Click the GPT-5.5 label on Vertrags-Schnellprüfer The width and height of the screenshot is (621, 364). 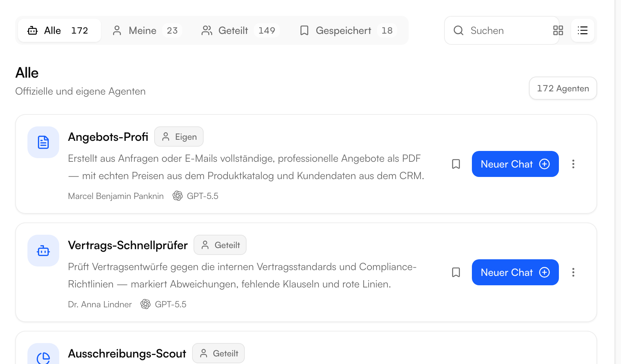click(171, 304)
